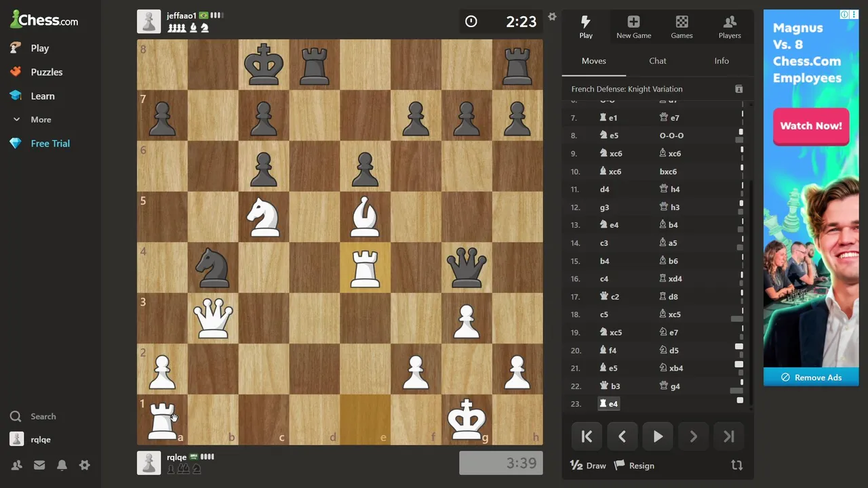Click the black king on c8

(x=264, y=64)
